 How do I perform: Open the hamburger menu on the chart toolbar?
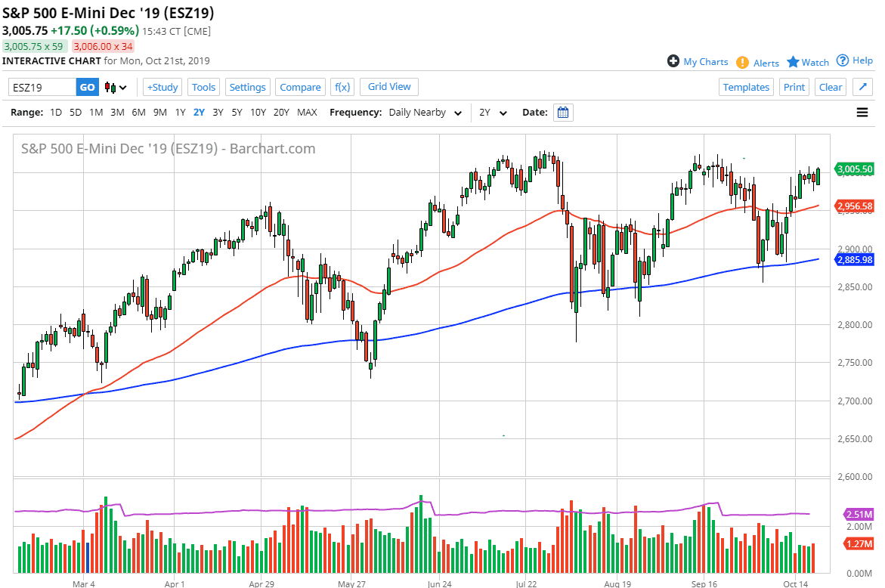pyautogui.click(x=862, y=112)
